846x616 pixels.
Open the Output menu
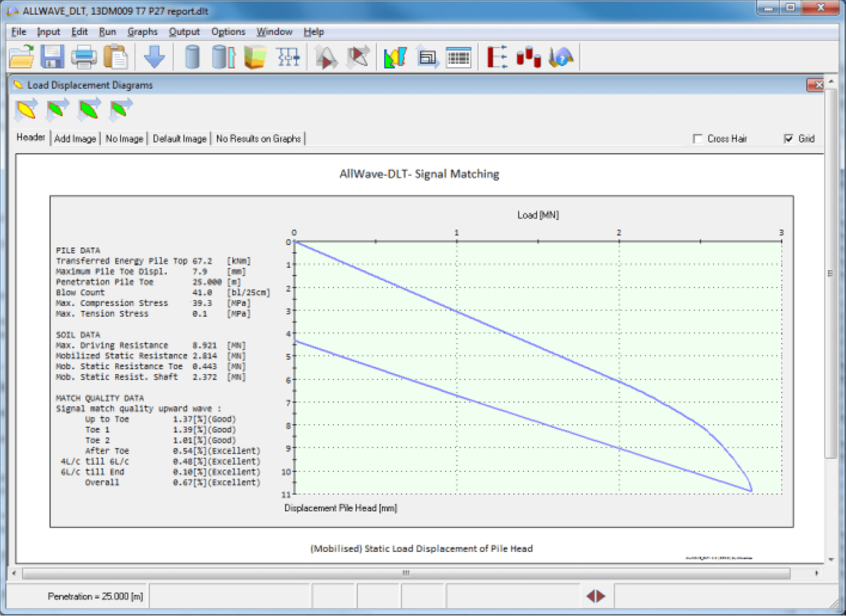tap(184, 32)
